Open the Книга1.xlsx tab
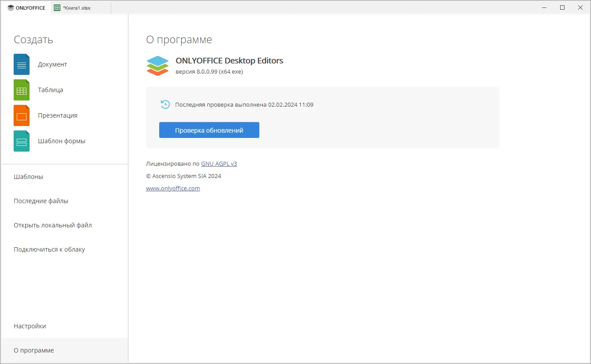The image size is (591, 364). pyautogui.click(x=81, y=7)
